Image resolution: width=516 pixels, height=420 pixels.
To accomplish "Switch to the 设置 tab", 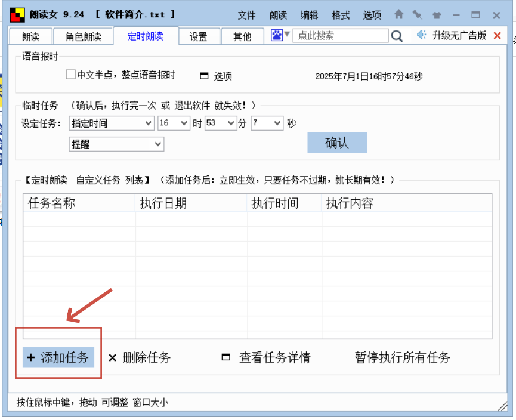I will 199,36.
